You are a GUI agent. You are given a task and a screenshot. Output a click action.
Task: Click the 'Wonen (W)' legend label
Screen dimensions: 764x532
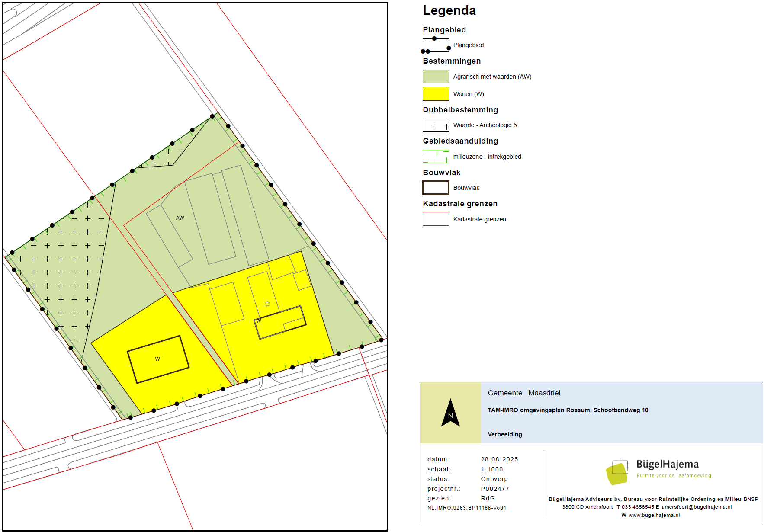pos(469,94)
